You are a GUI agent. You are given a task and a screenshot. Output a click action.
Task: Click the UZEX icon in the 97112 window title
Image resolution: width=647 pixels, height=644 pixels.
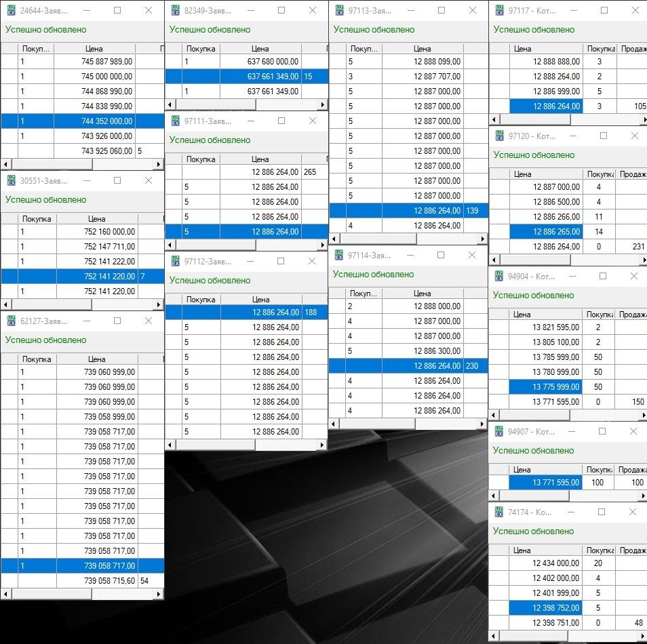[x=175, y=261]
